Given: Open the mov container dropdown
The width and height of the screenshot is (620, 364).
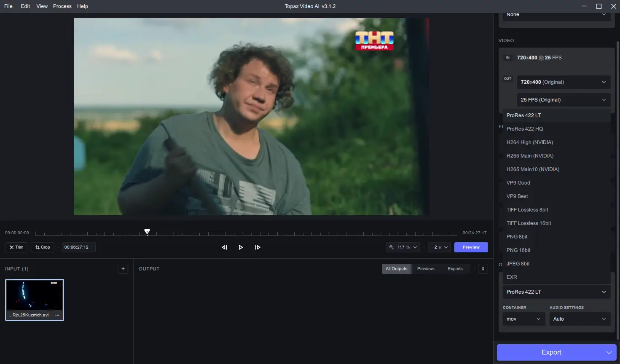Looking at the screenshot, I should [524, 319].
